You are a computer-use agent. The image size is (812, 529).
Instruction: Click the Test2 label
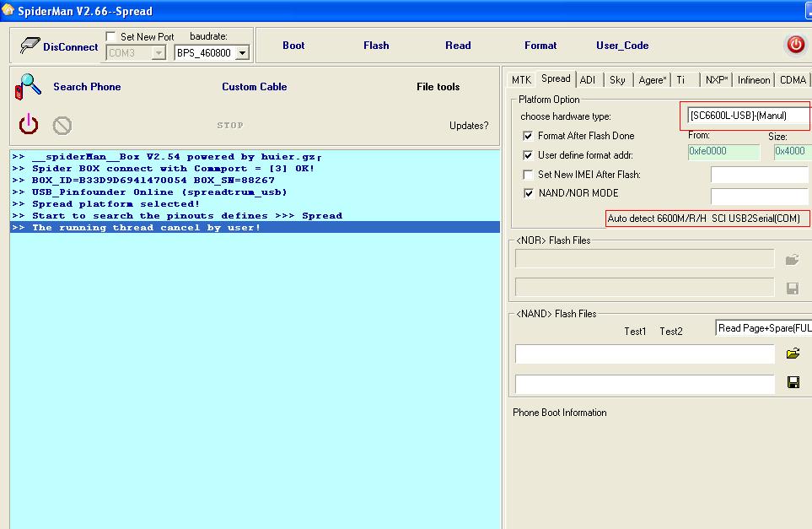(670, 331)
